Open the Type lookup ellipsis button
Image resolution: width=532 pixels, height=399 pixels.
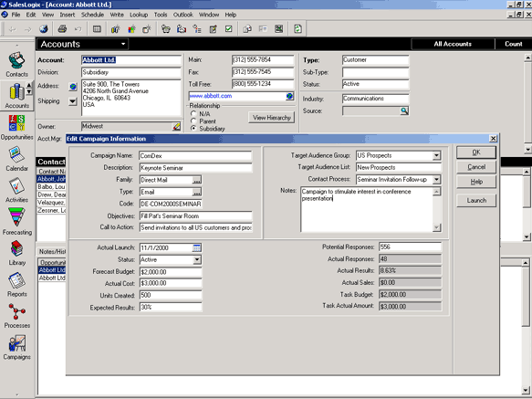pyautogui.click(x=197, y=193)
